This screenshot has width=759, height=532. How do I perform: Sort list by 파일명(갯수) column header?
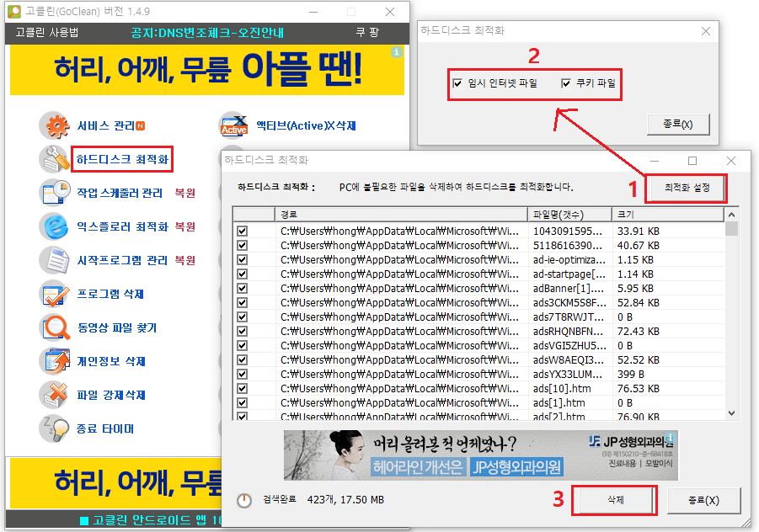[569, 215]
